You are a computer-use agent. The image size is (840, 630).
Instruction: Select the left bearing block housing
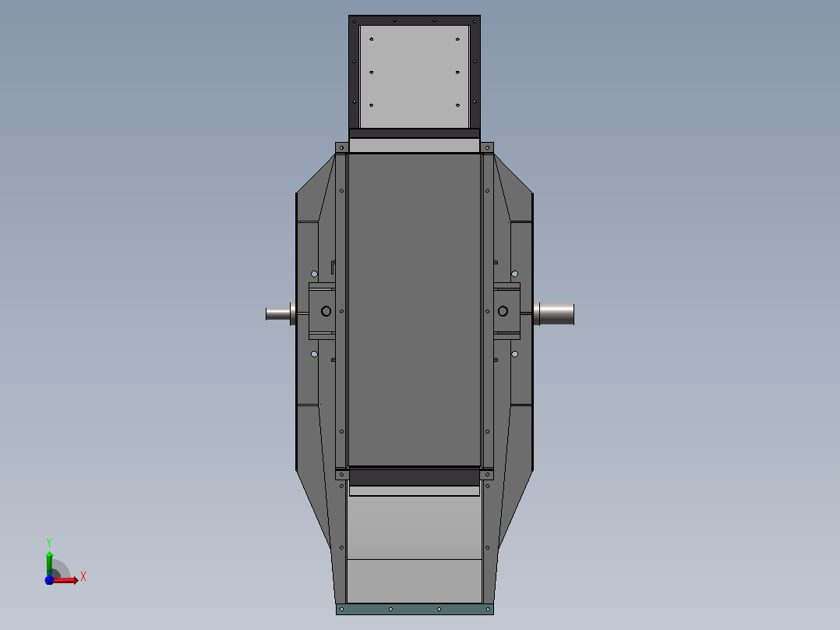tap(322, 311)
